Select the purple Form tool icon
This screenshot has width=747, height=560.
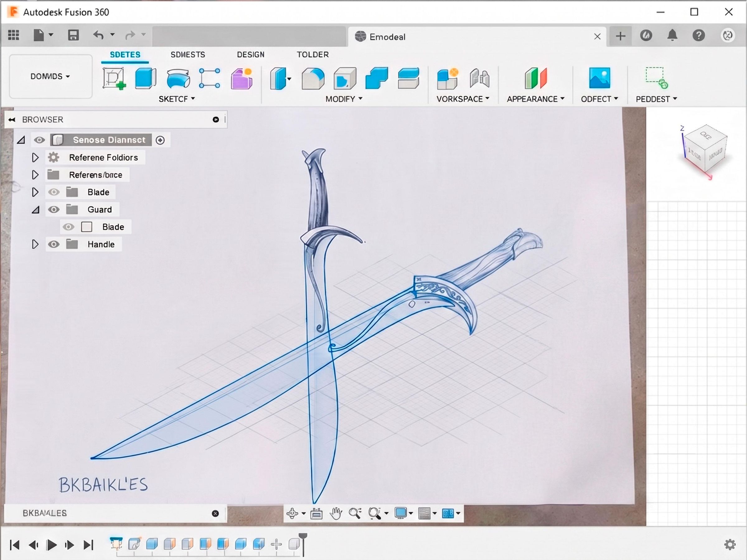point(242,79)
